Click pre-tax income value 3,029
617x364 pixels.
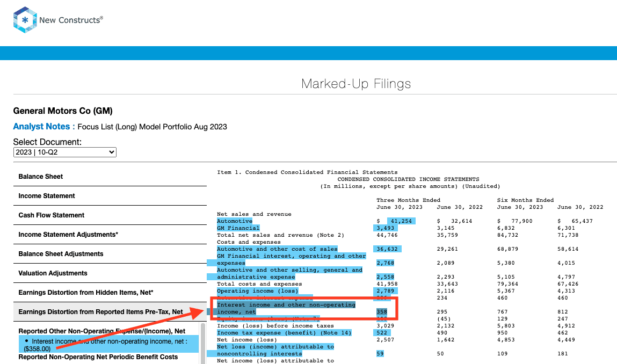(385, 326)
